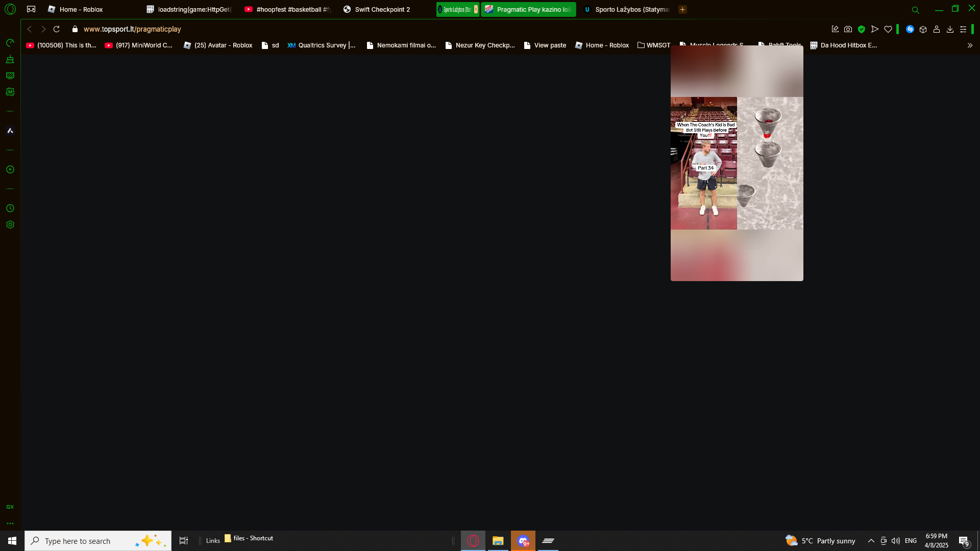Open the heart bookmarks icon
Screen dimensions: 980x551
[x=888, y=29]
